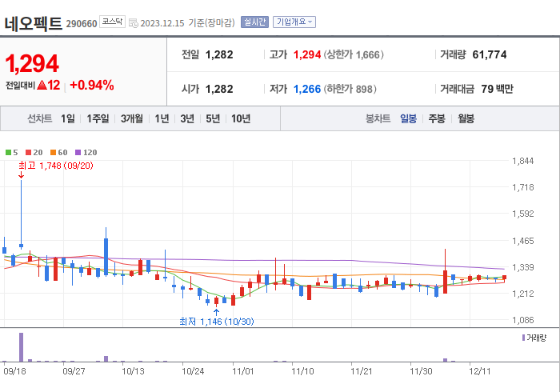Click the 저가 1,266 value
The image size is (560, 392).
(x=307, y=89)
